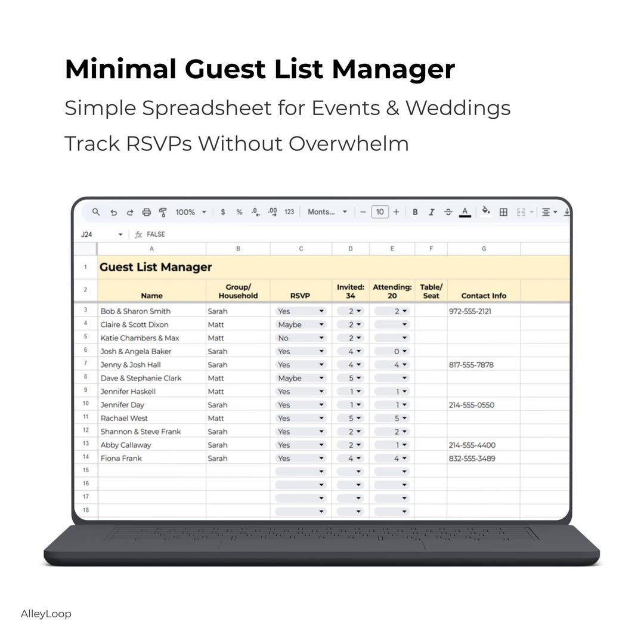Click phone number 817-555-7878

click(471, 365)
